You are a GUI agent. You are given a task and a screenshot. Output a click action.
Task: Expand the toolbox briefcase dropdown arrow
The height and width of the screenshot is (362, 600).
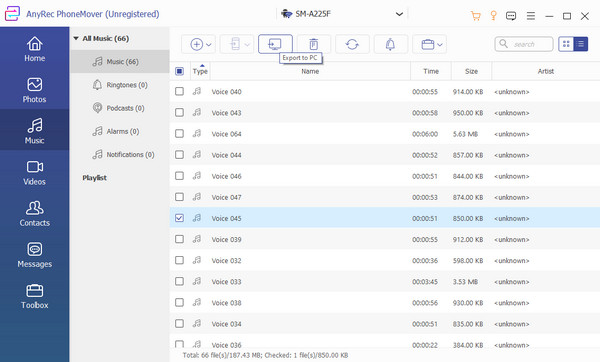pyautogui.click(x=440, y=45)
